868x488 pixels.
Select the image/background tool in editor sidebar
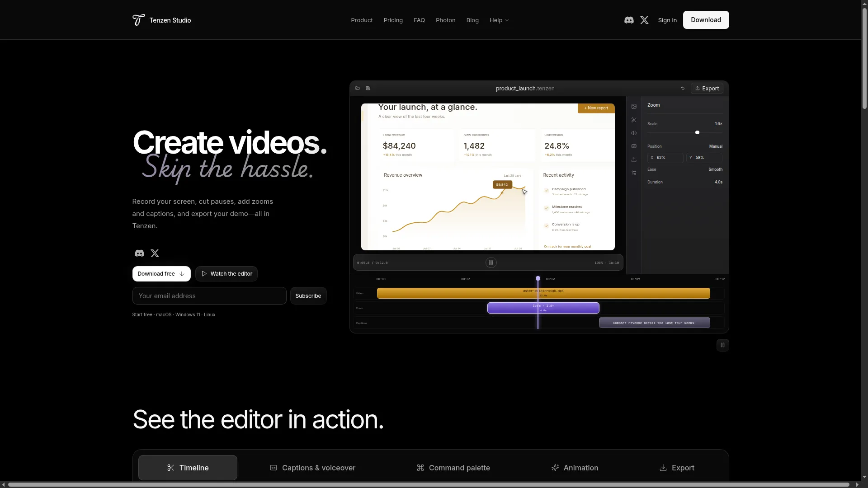click(634, 107)
